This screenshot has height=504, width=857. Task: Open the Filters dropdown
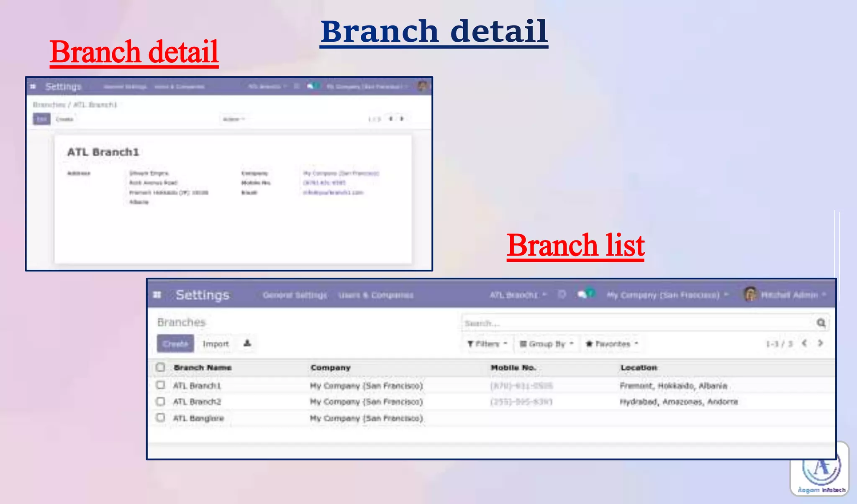click(x=488, y=344)
